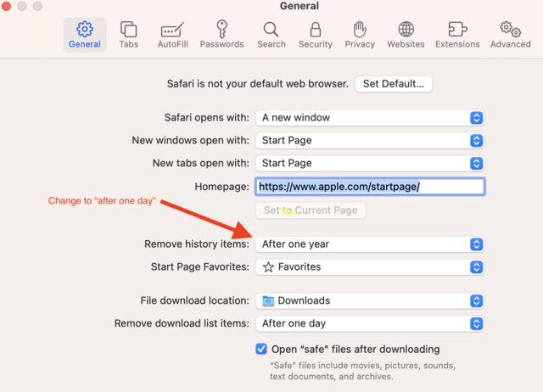Click Set to Current Page button
Viewport: 543px width, 392px height.
311,210
